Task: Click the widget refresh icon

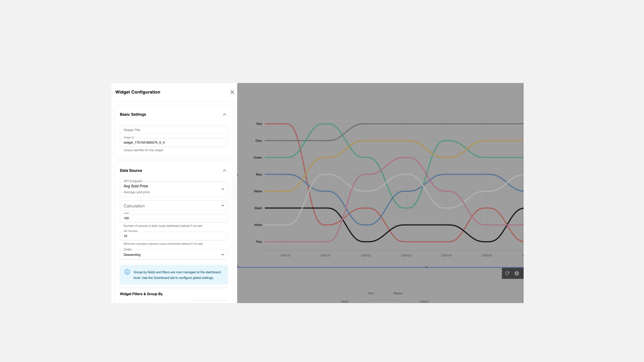Action: click(507, 273)
